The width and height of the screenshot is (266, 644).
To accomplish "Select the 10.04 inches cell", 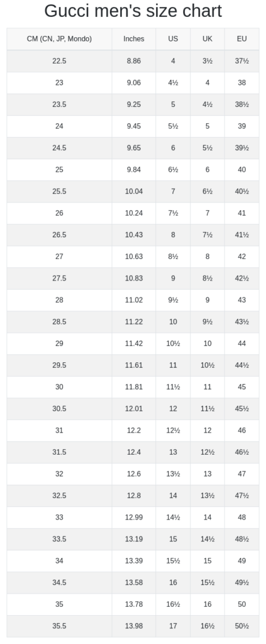I will 134,191.
